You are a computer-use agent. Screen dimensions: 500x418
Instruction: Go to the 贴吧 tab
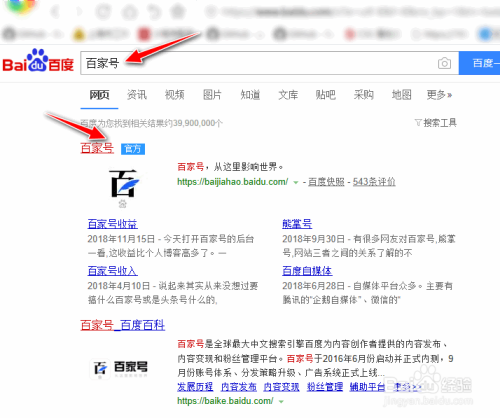pos(326,95)
